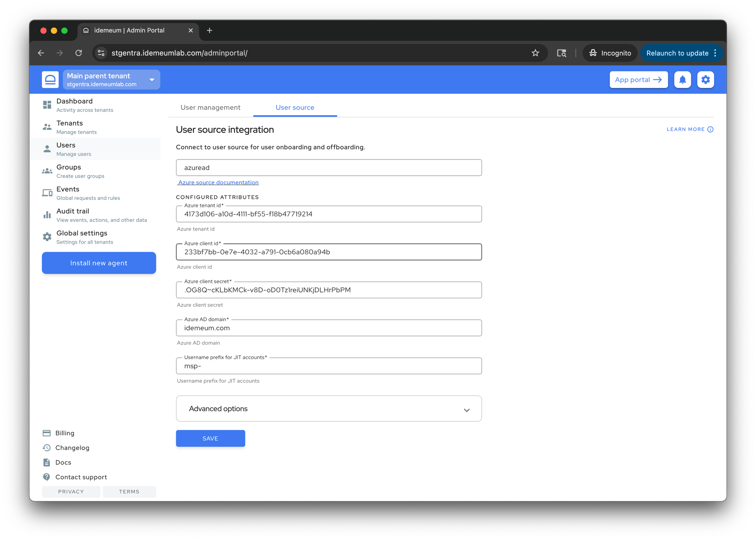
Task: Click the Contact support help icon
Action: tap(46, 477)
